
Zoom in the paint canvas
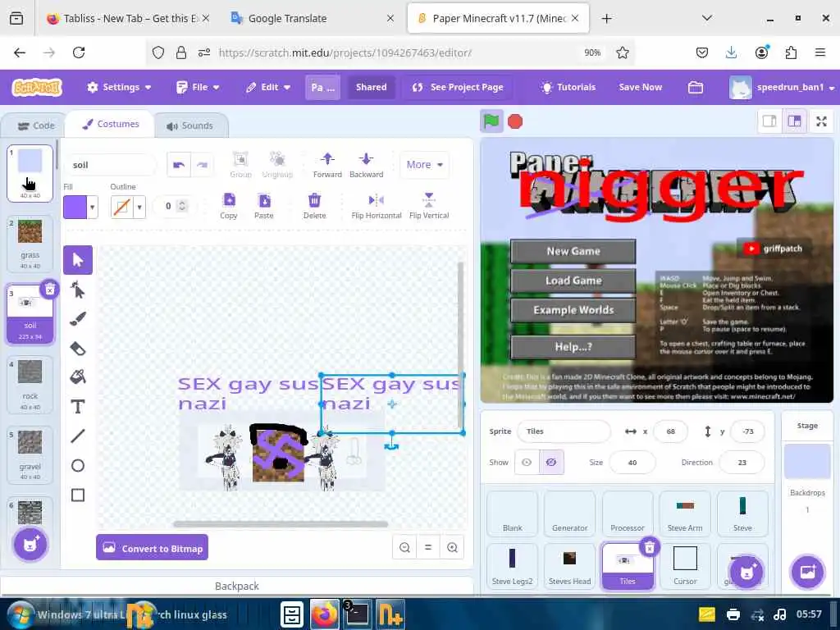(x=452, y=547)
